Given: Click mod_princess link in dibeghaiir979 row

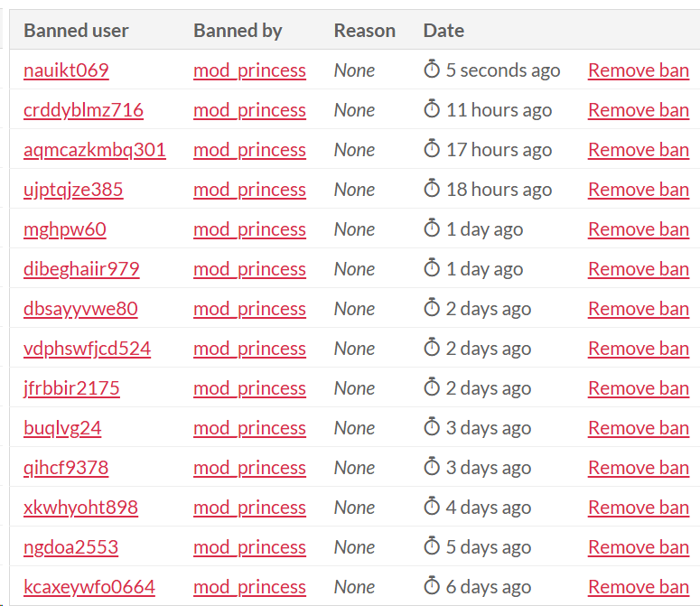Looking at the screenshot, I should (249, 269).
